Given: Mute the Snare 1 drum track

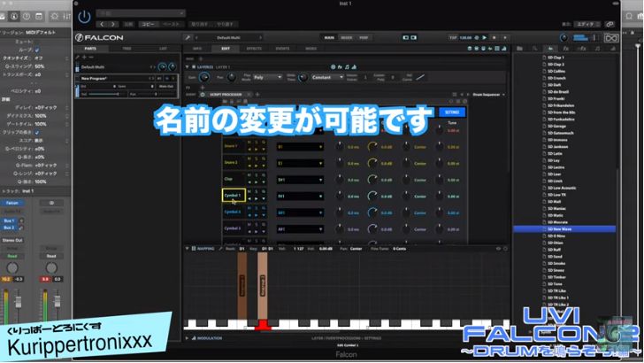Looking at the screenshot, I should pyautogui.click(x=249, y=143).
